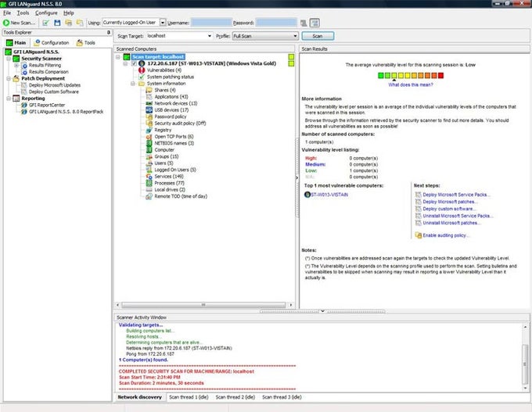The image size is (532, 412).
Task: Click the Results Comparison icon
Action: click(24, 72)
